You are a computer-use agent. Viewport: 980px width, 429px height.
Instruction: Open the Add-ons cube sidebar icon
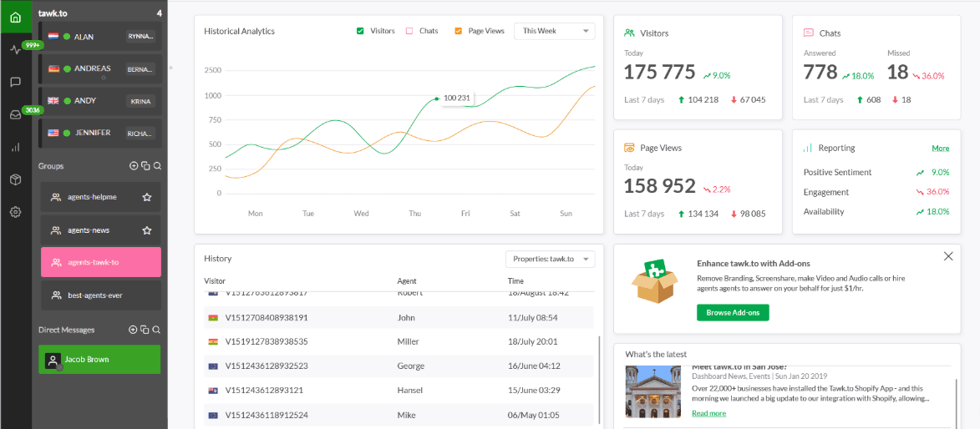coord(15,179)
